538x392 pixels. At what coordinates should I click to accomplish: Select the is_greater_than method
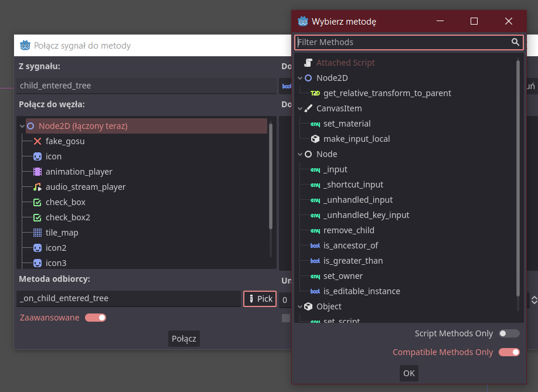[x=353, y=261]
